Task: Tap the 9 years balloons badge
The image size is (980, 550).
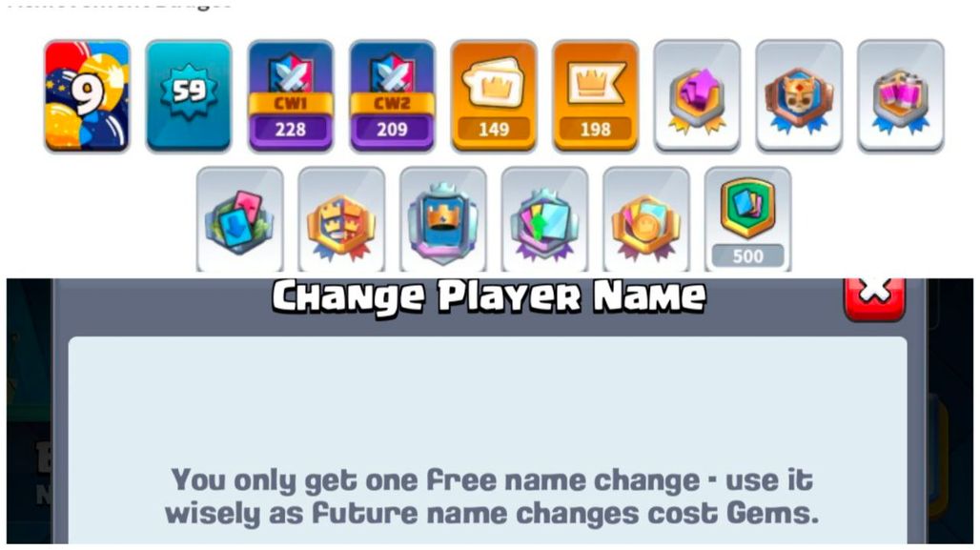Action: 87,96
